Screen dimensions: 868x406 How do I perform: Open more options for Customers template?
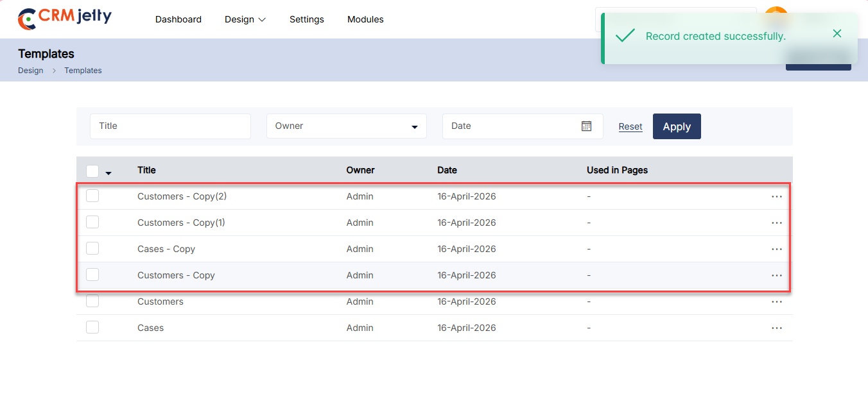(x=776, y=302)
